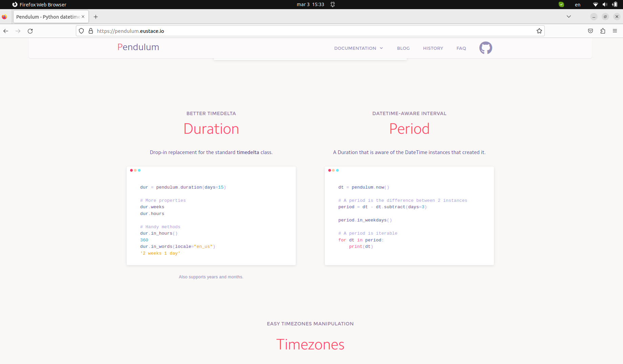Navigate back with the back arrow
This screenshot has height=364, width=623.
click(x=6, y=31)
